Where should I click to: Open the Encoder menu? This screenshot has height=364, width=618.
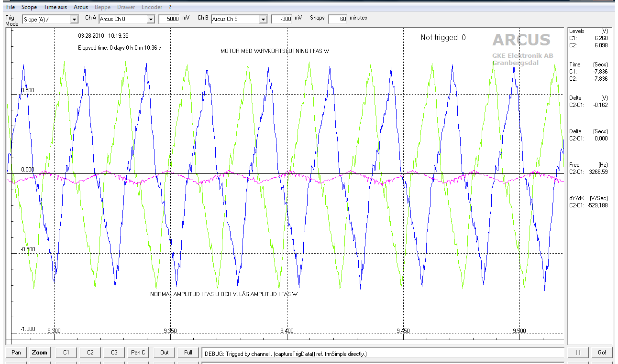click(152, 7)
